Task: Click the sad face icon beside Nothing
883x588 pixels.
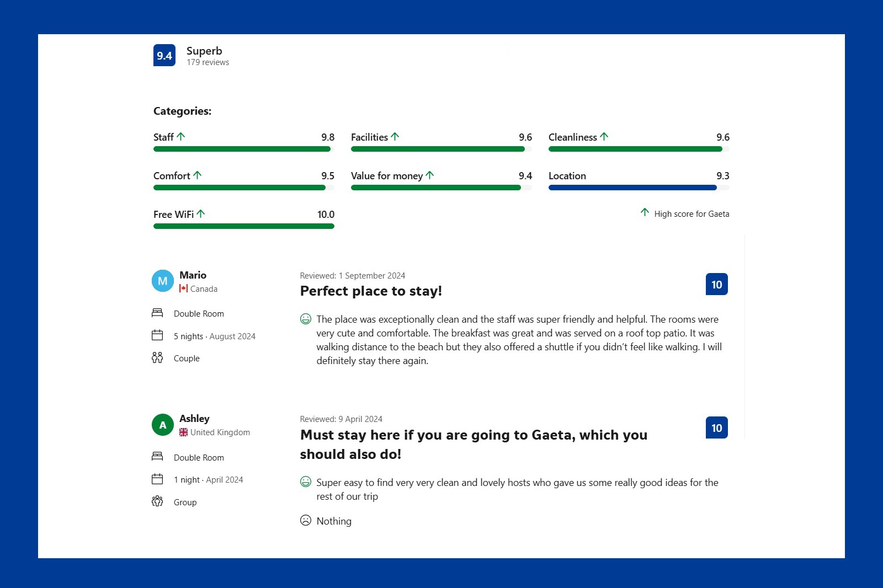Action: click(x=306, y=520)
